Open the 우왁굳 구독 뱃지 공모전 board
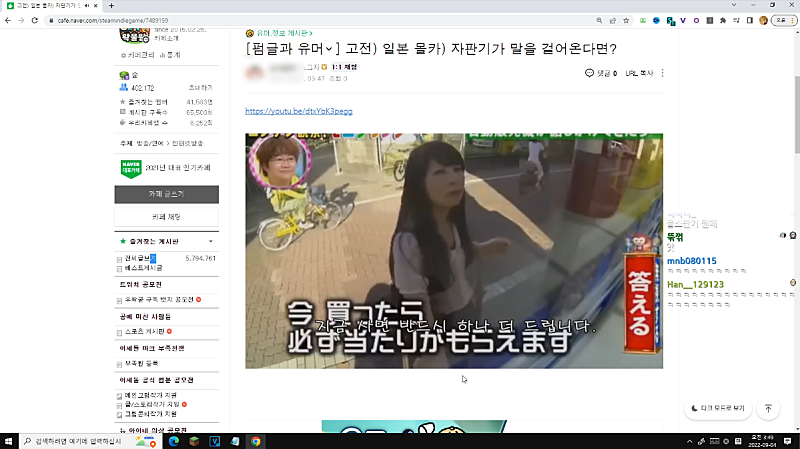Screen dimensions: 800x449 tap(159, 300)
